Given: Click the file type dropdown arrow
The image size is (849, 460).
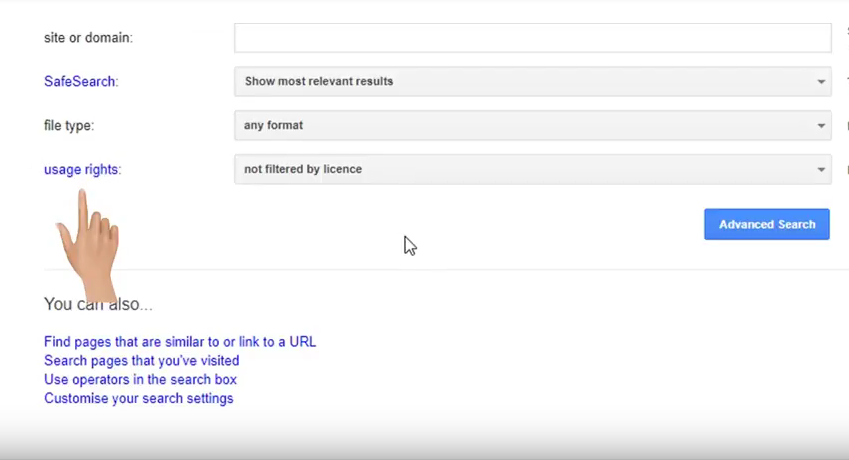Looking at the screenshot, I should [821, 126].
